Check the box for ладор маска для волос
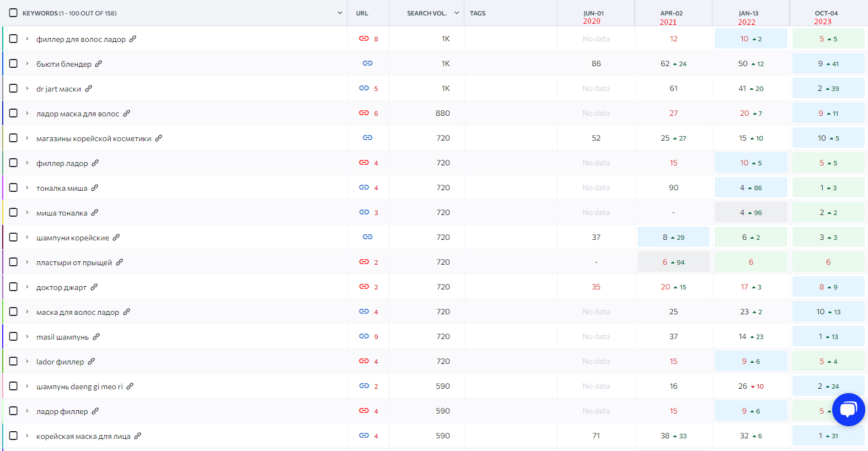The width and height of the screenshot is (868, 451). point(13,113)
